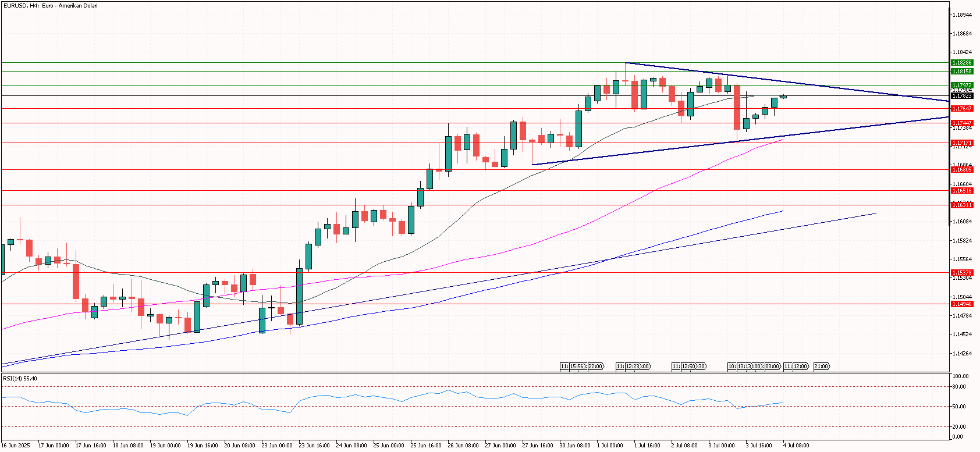
Task: Click the 17 Jun 16:00 time label
Action: tap(91, 446)
